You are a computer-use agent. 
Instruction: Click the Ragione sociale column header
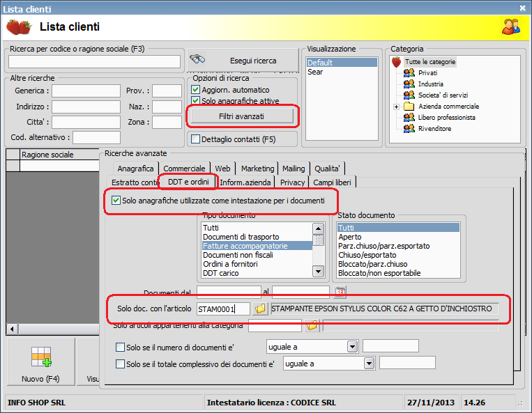tap(59, 155)
